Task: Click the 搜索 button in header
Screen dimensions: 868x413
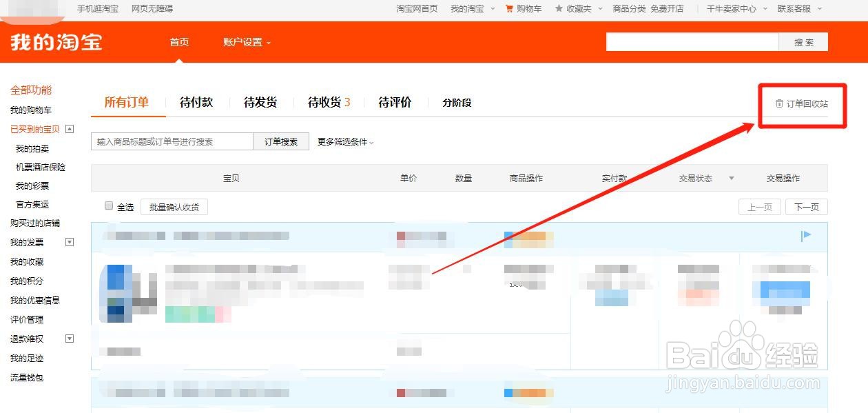Action: click(803, 42)
